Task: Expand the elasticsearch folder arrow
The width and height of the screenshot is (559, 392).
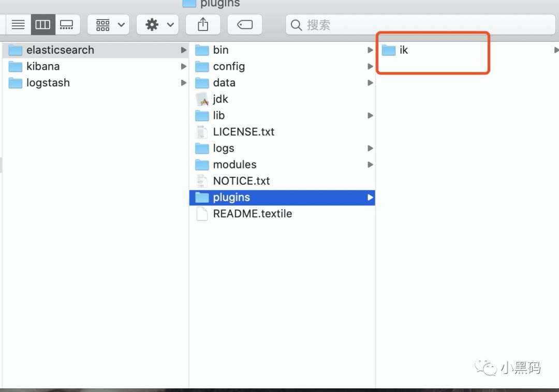Action: [x=184, y=50]
